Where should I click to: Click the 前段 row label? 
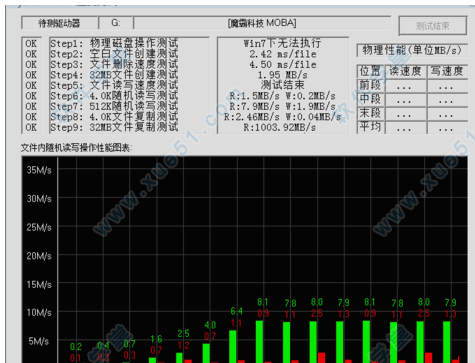tap(370, 85)
